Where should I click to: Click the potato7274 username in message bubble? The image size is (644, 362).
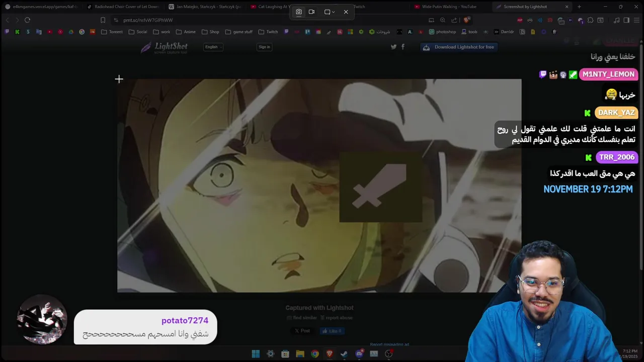(x=185, y=321)
